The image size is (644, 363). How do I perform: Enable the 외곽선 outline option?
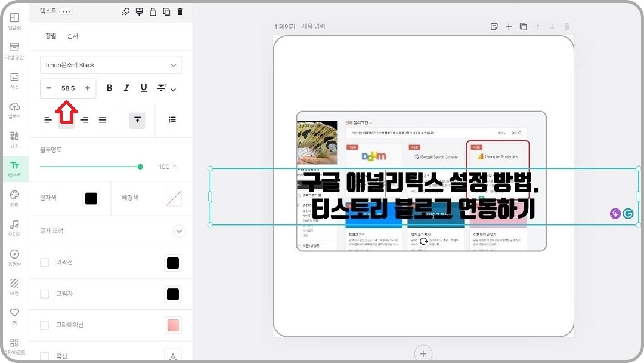point(43,263)
